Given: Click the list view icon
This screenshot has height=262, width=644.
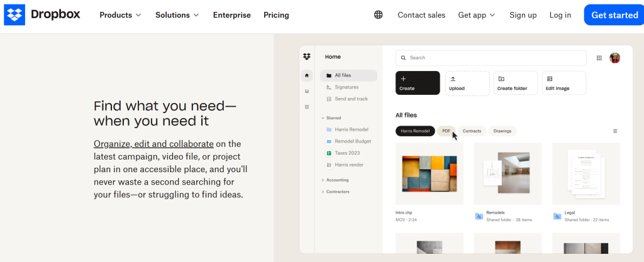Looking at the screenshot, I should [x=615, y=131].
